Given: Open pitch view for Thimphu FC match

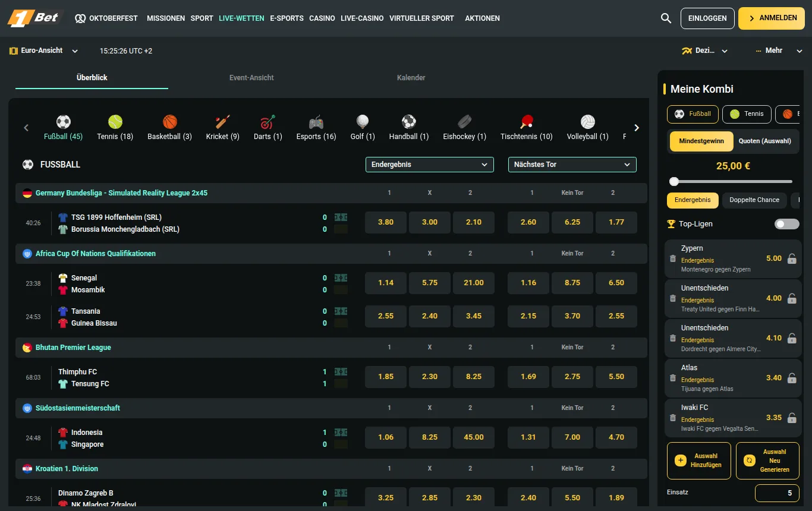Looking at the screenshot, I should point(341,371).
